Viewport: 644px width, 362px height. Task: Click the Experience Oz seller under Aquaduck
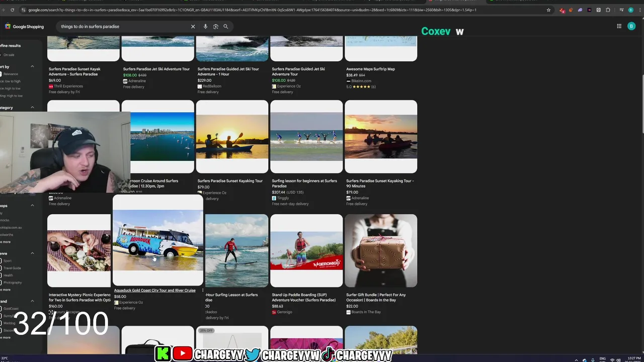tap(131, 302)
